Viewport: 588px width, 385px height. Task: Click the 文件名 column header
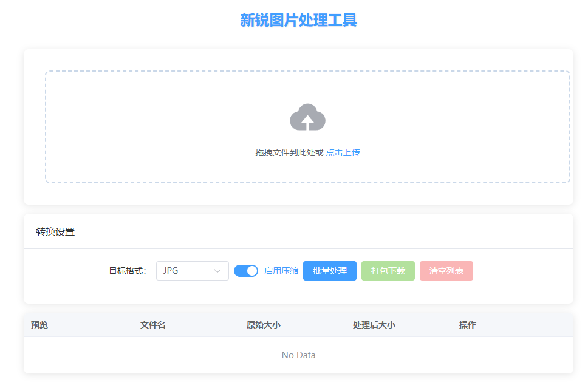coord(153,325)
